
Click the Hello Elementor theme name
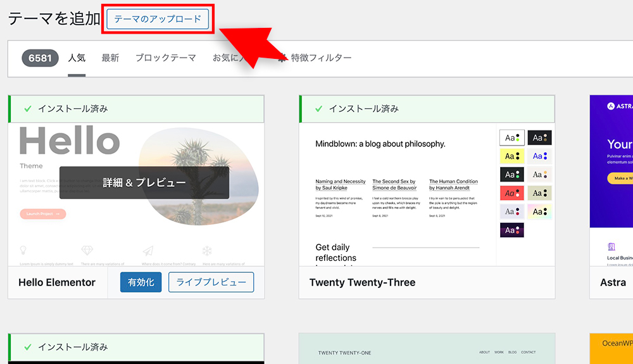[x=57, y=282]
